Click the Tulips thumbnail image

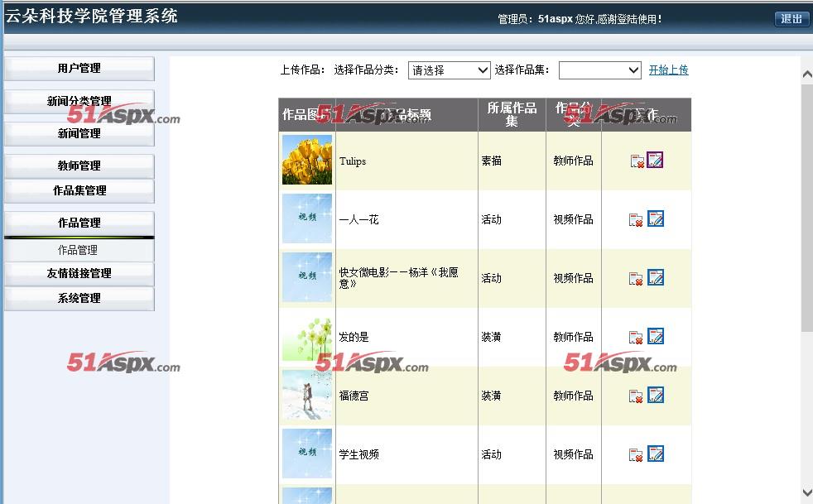point(307,160)
